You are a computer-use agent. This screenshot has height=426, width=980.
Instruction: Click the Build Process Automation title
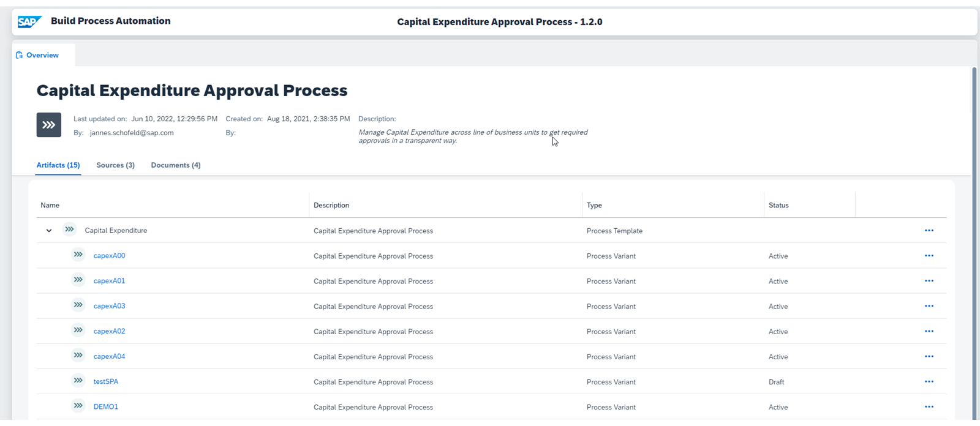tap(111, 21)
